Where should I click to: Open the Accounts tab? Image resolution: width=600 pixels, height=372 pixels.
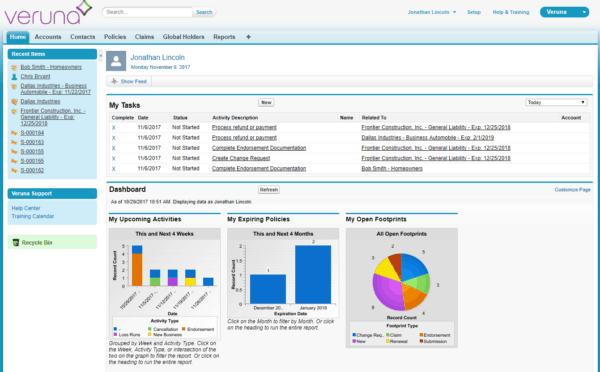click(48, 37)
